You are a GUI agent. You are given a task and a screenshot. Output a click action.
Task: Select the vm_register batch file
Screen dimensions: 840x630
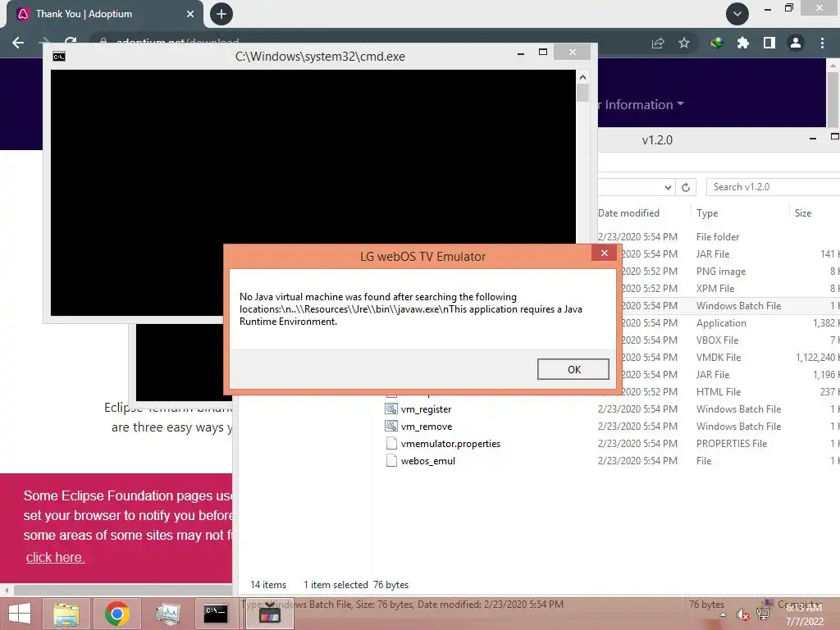tap(426, 409)
